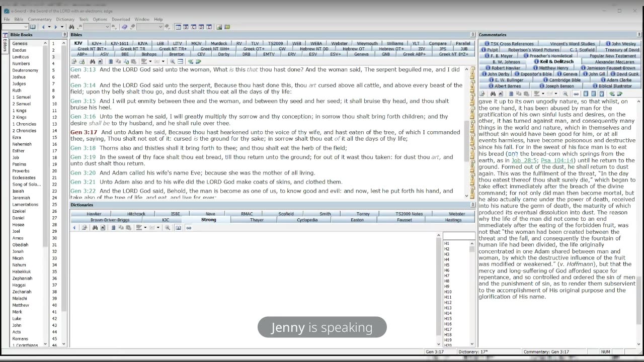644x362 pixels.
Task: Open the divine-name dropdown arrow in Dictionaries toolbar
Action: [x=158, y=227]
